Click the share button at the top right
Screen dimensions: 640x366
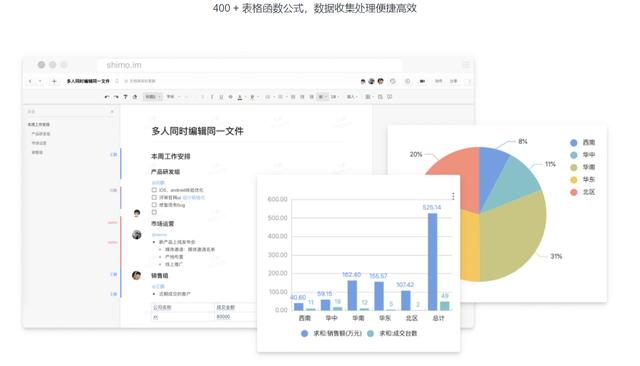pos(453,81)
